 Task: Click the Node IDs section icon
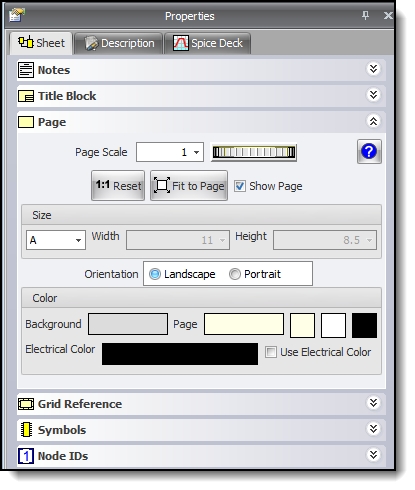coord(26,456)
